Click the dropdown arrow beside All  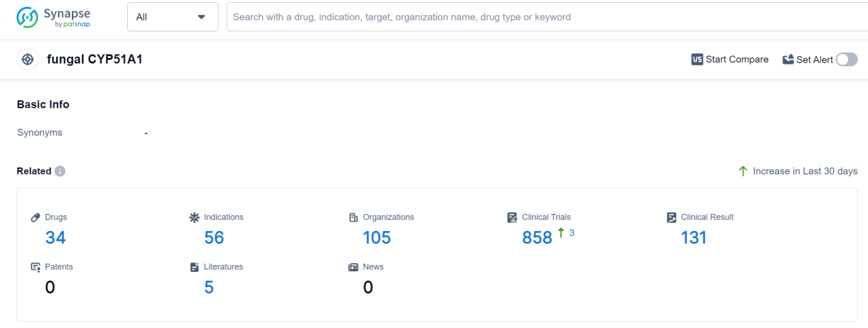[201, 17]
